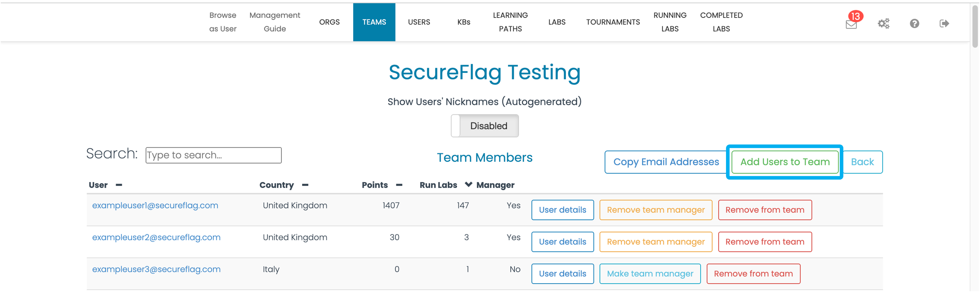The width and height of the screenshot is (980, 292).
Task: Open User details for exampleuser2
Action: point(562,242)
